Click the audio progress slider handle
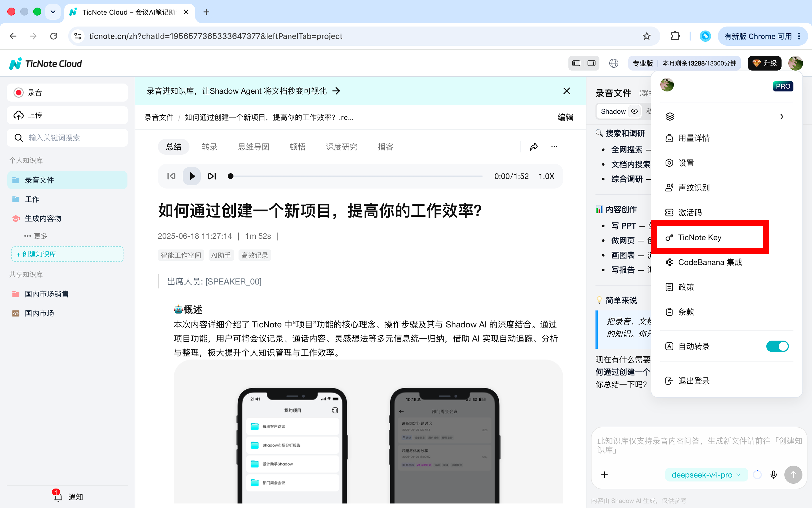The height and width of the screenshot is (508, 812). [230, 176]
